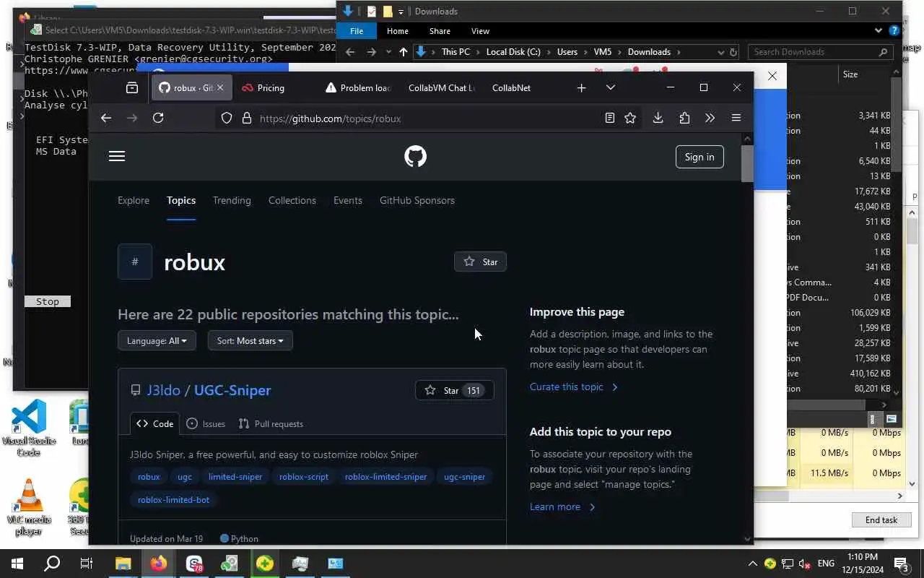924x578 pixels.
Task: Switch to the CollabVM Chat tab
Action: 441,87
